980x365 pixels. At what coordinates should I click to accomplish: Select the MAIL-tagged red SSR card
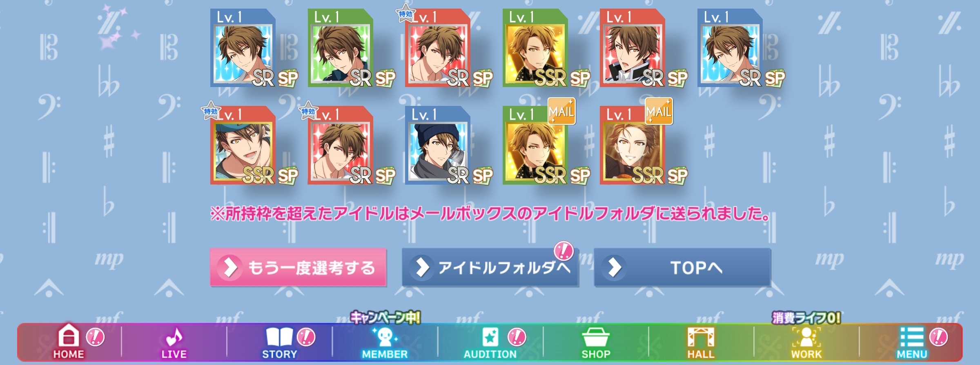[633, 145]
